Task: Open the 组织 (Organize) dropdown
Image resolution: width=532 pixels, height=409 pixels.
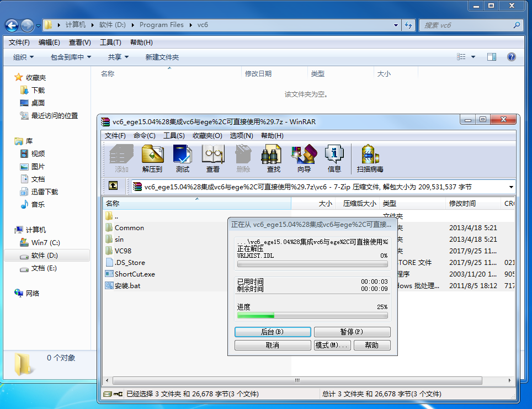Action: point(23,57)
